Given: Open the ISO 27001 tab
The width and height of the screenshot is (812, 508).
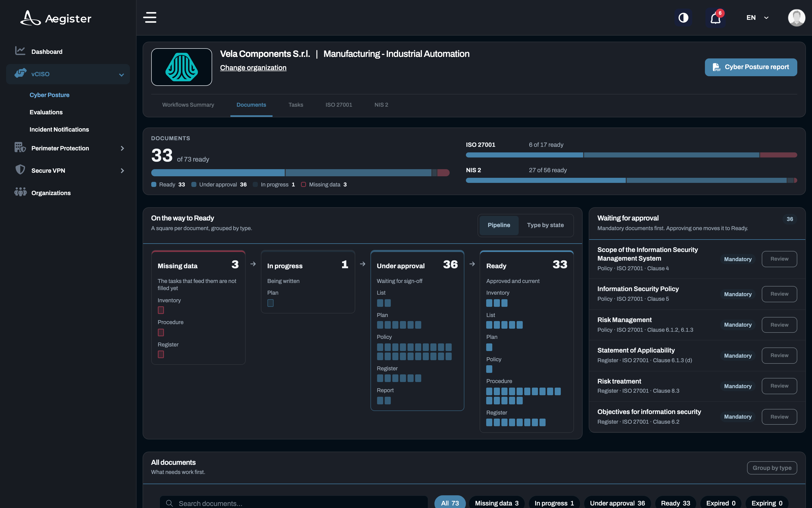Looking at the screenshot, I should point(339,105).
